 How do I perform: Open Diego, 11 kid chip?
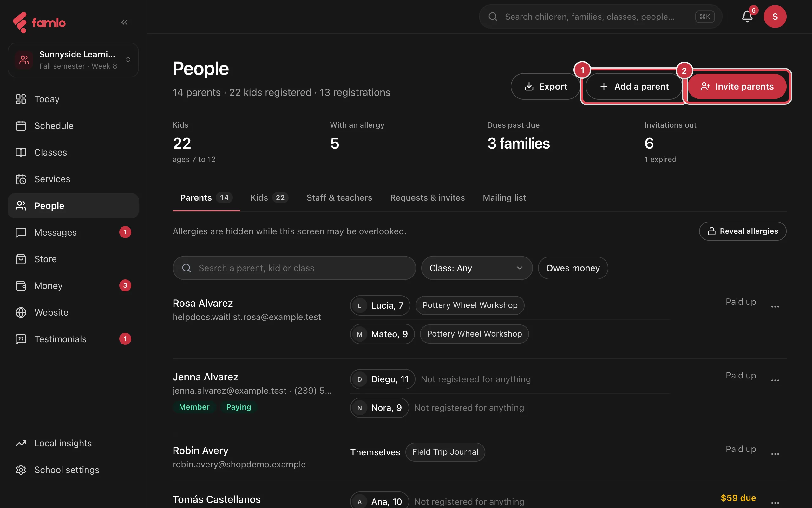coord(383,379)
